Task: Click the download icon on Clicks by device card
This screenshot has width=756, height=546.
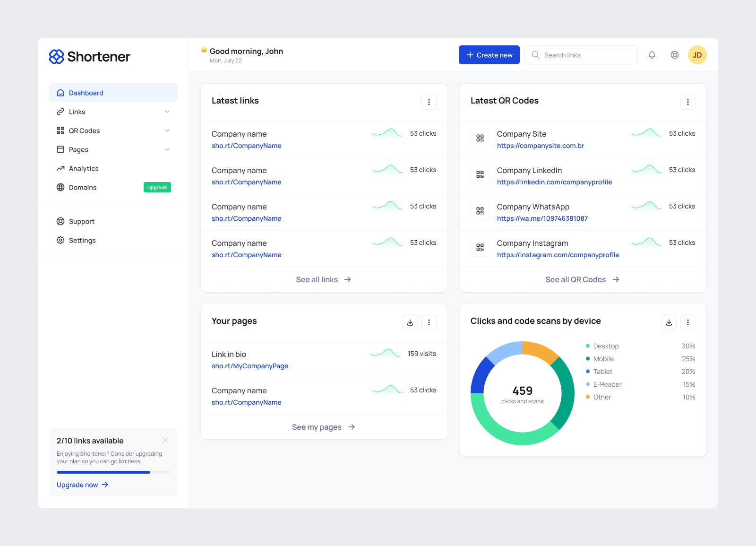Action: [669, 322]
